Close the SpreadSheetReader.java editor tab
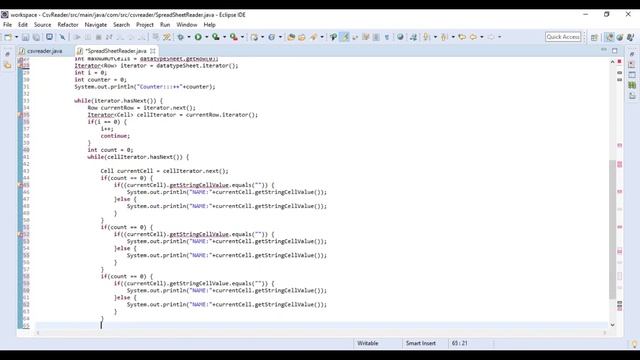The height and width of the screenshot is (360, 640). click(153, 51)
